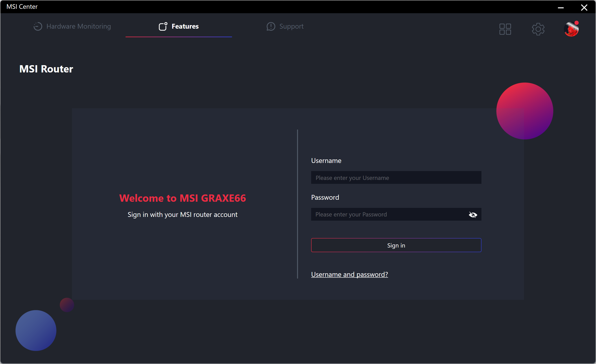
Task: Switch to the Support tab
Action: [291, 26]
